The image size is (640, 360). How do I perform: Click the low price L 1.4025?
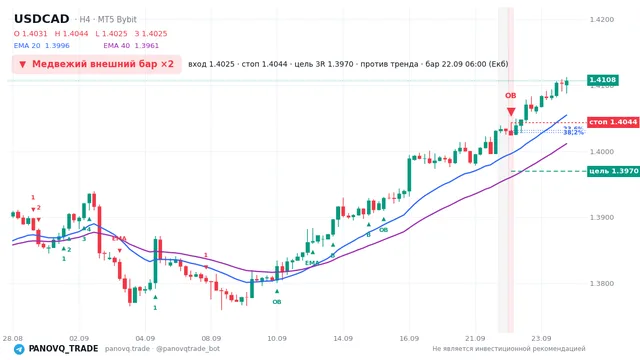[111, 33]
